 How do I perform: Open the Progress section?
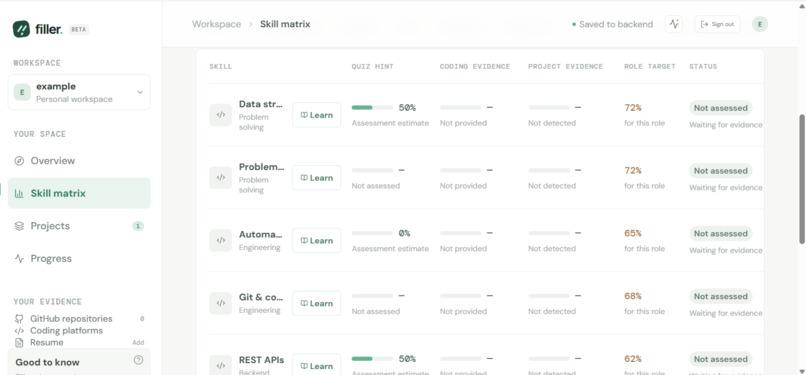[x=79, y=258]
